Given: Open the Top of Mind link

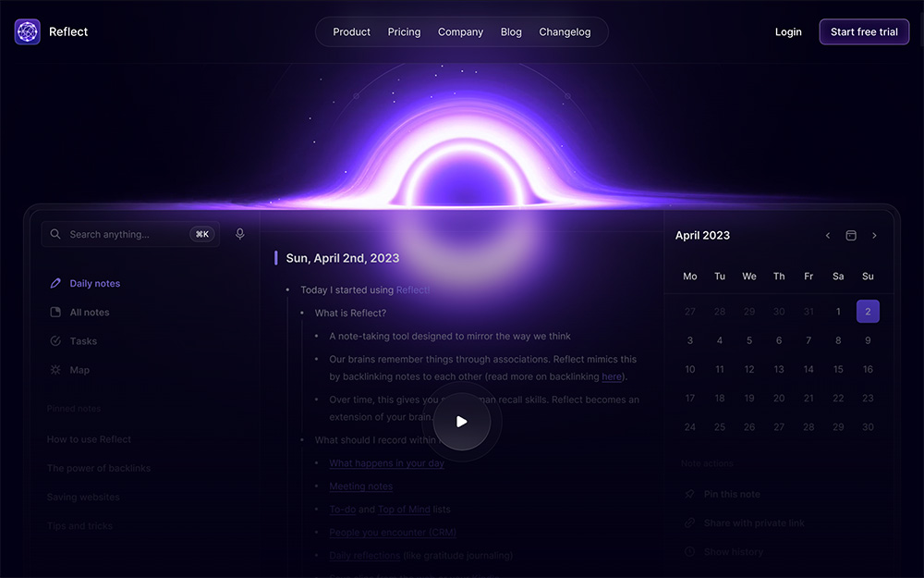Looking at the screenshot, I should 404,509.
